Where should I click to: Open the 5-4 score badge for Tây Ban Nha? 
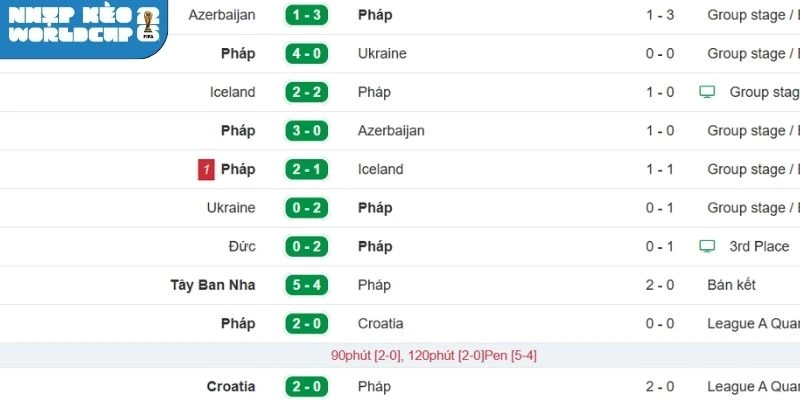[x=307, y=285]
